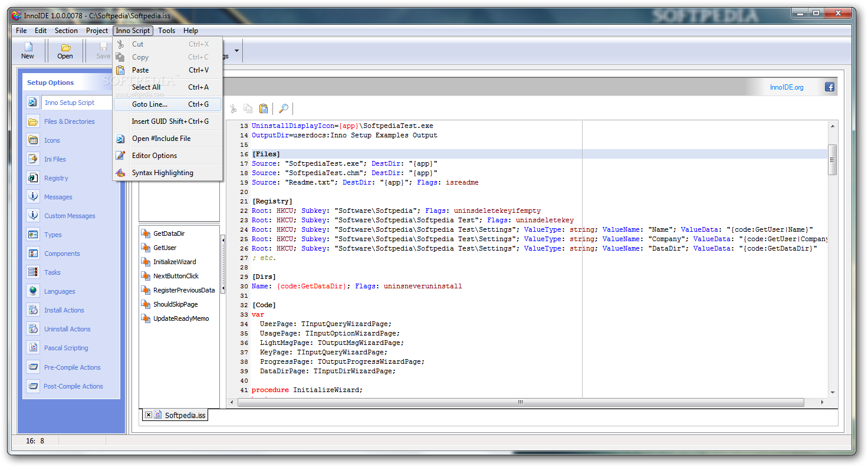Choose Open #Include File menu entry

(x=167, y=139)
